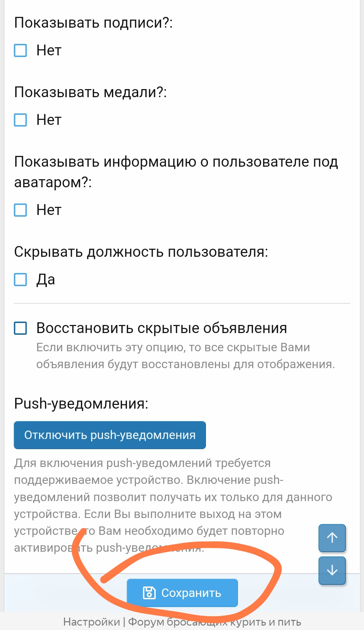Screen dimensions: 364x630
Task: Click the scroll-to-top button
Action: click(332, 538)
